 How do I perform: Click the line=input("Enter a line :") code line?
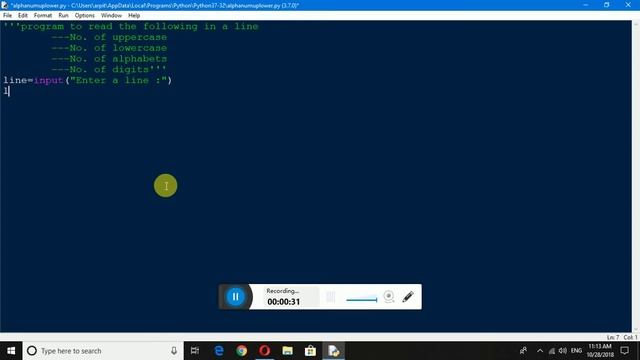(88, 80)
